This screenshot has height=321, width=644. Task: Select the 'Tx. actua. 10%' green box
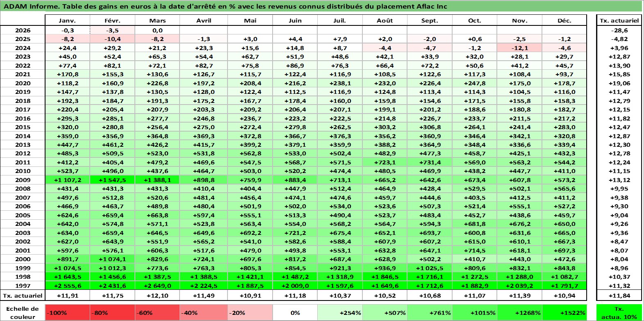tap(619, 312)
